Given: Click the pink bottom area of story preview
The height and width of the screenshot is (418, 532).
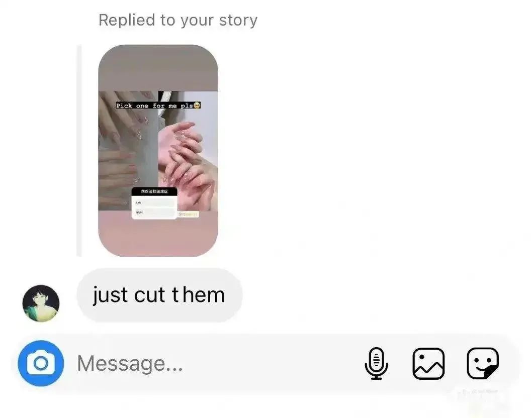Looking at the screenshot, I should click(x=158, y=234).
